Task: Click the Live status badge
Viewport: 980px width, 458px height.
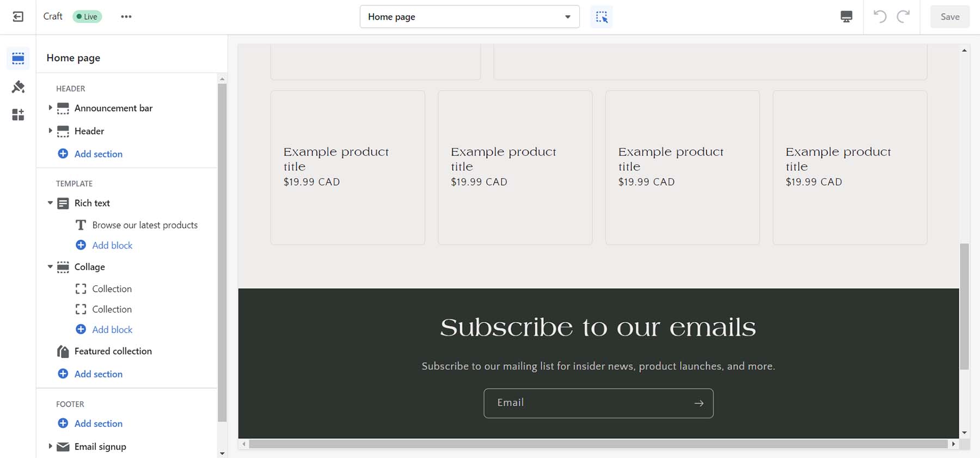Action: tap(87, 17)
